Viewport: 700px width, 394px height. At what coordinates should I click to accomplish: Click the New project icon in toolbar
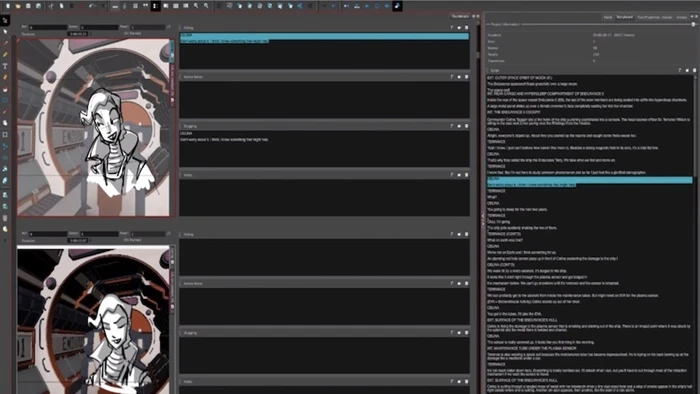[8, 6]
